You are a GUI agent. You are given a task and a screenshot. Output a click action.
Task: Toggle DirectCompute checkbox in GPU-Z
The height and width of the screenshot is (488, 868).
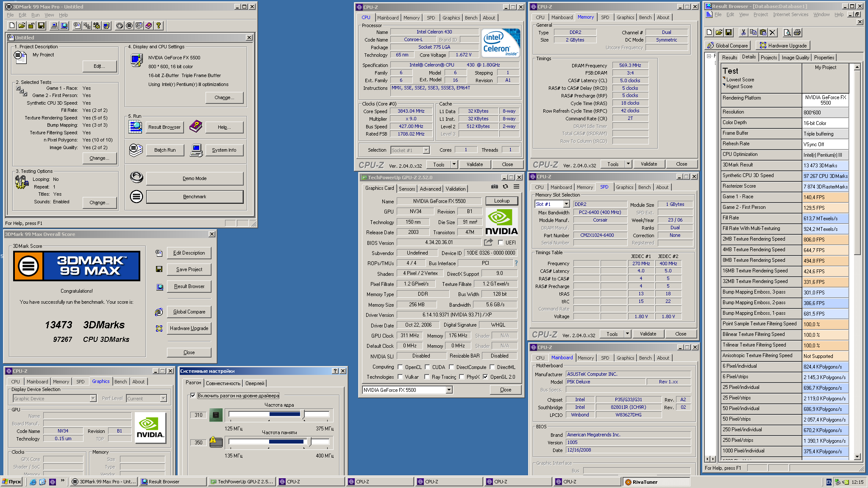click(x=451, y=367)
